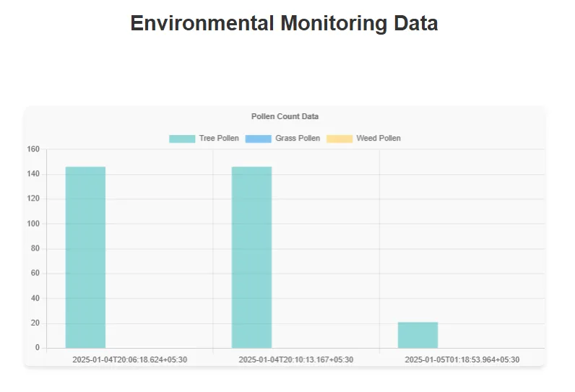Click the yellow Weed Pollen legend swatch
The height and width of the screenshot is (392, 575).
[340, 139]
